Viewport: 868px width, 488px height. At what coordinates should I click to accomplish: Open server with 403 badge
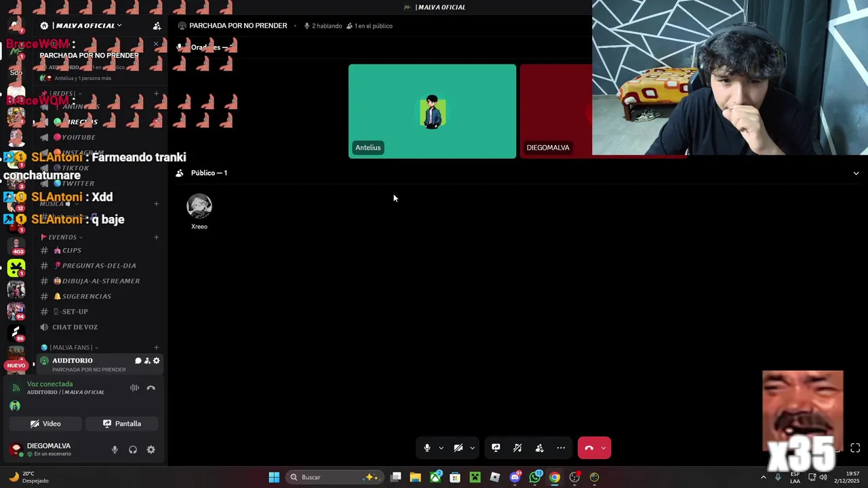[x=16, y=246]
